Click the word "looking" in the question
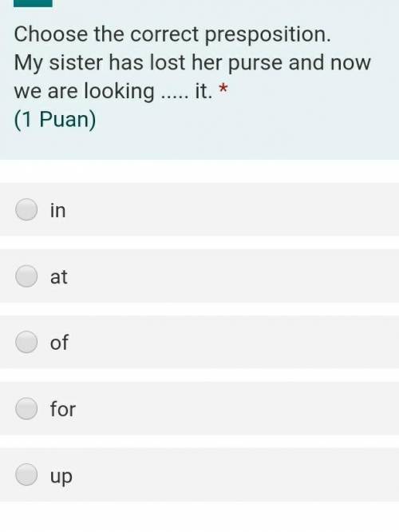 pyautogui.click(x=119, y=92)
